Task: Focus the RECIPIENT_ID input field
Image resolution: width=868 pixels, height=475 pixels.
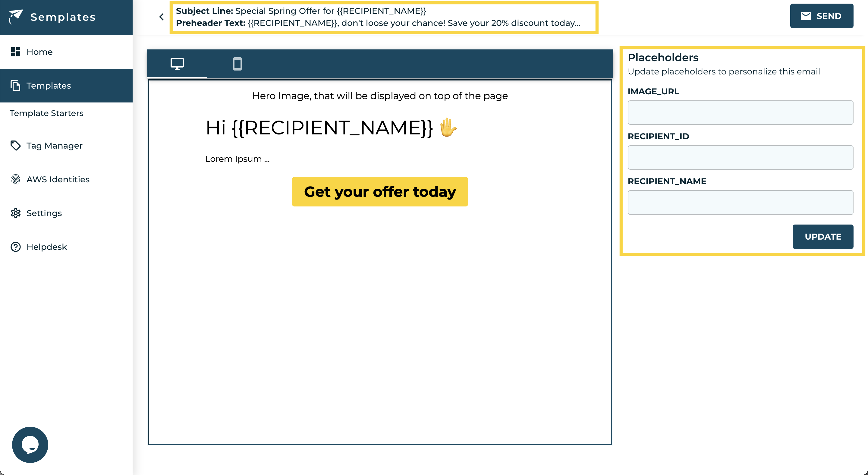Action: pos(740,157)
